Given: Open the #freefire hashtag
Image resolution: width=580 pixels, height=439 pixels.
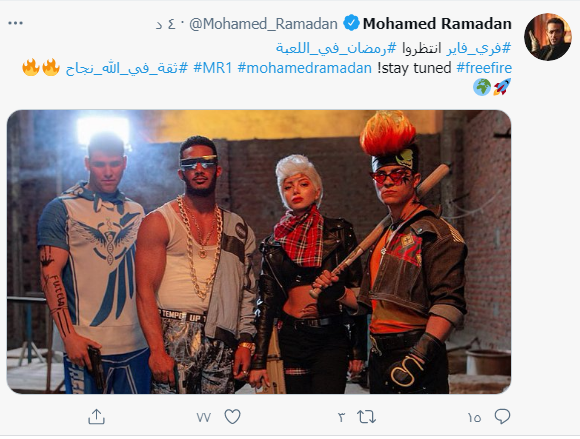Looking at the screenshot, I should click(484, 68).
